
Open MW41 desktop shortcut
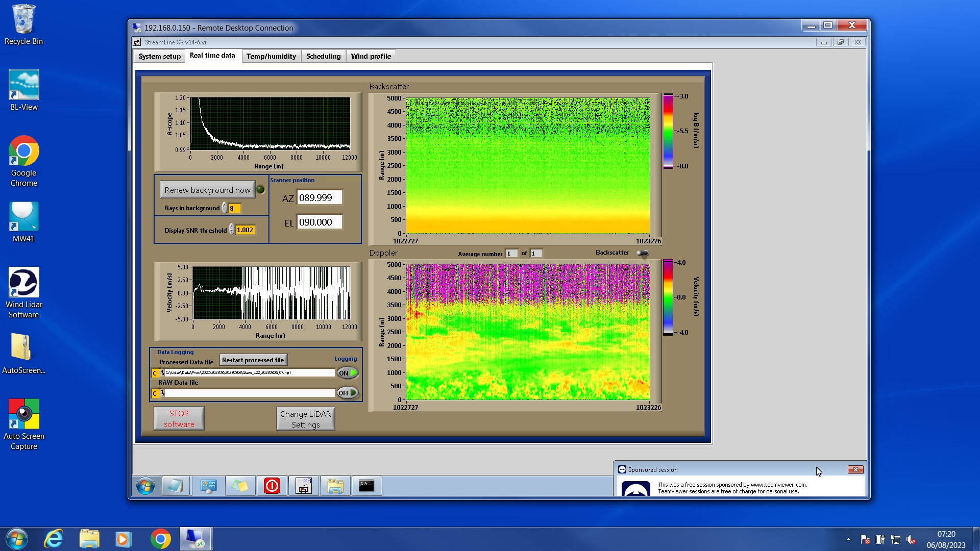(23, 222)
